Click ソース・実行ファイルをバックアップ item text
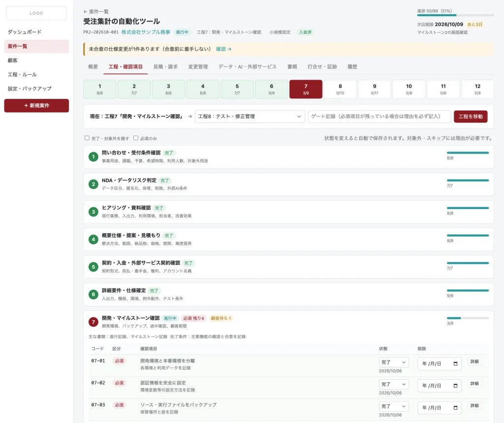Screen dimensions: 504x423 point(178,405)
